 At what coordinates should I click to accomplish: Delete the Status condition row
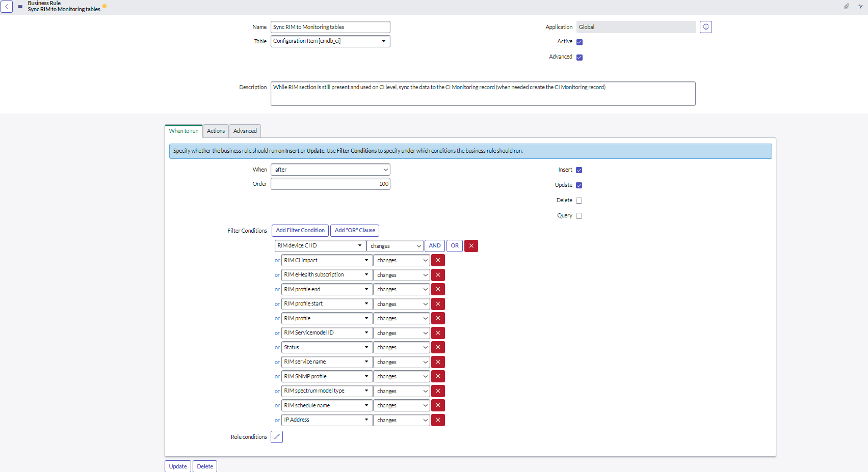pos(438,347)
